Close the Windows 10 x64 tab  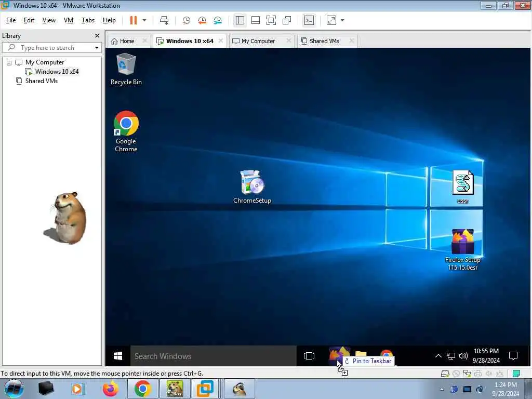coord(221,41)
